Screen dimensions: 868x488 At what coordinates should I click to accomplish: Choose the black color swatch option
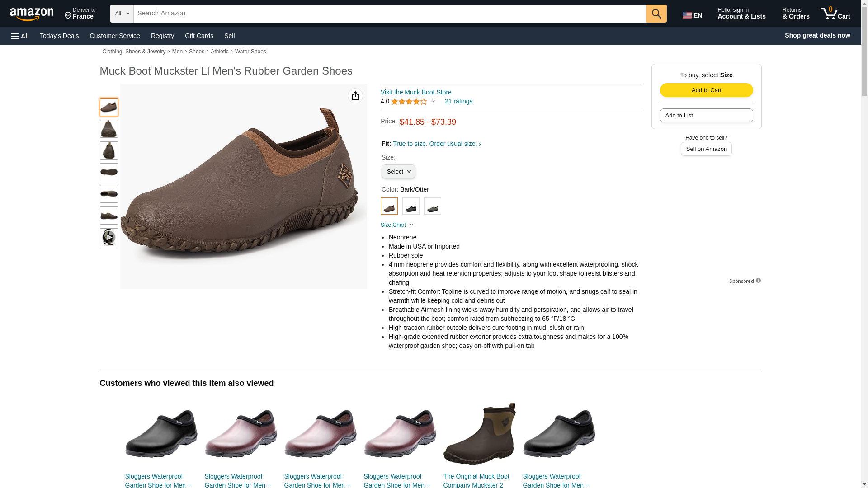point(410,206)
